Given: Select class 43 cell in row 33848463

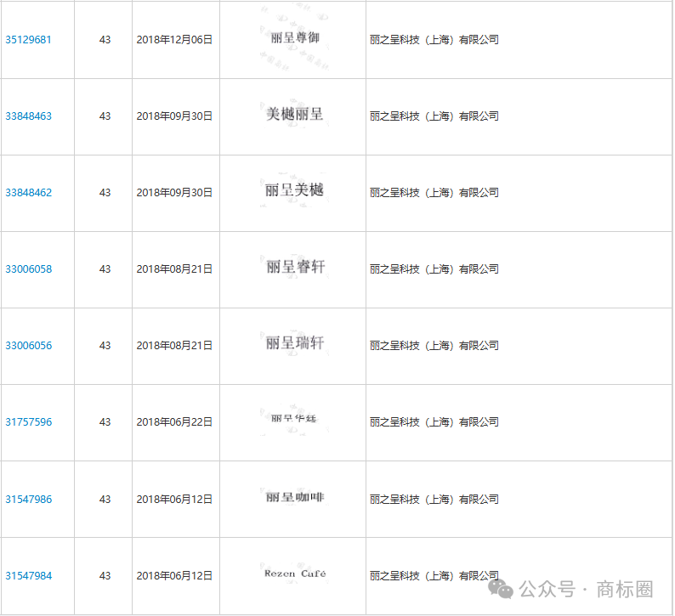Looking at the screenshot, I should pos(105,116).
